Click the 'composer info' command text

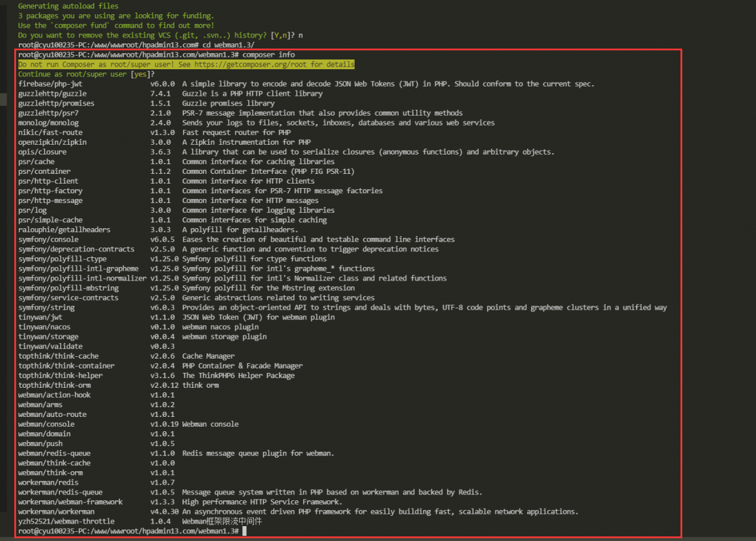[x=269, y=55]
